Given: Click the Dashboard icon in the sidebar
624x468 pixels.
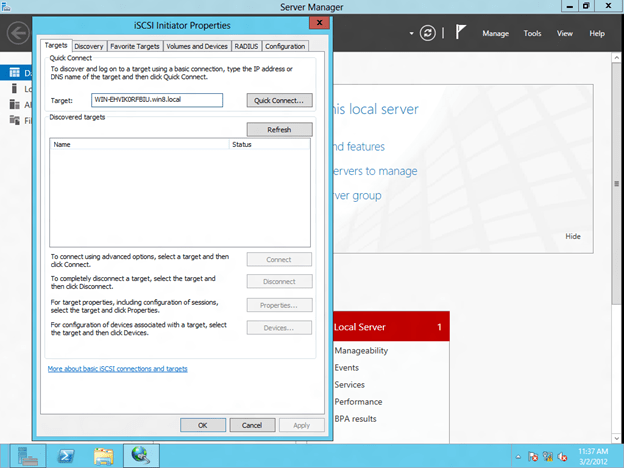Looking at the screenshot, I should coord(13,72).
